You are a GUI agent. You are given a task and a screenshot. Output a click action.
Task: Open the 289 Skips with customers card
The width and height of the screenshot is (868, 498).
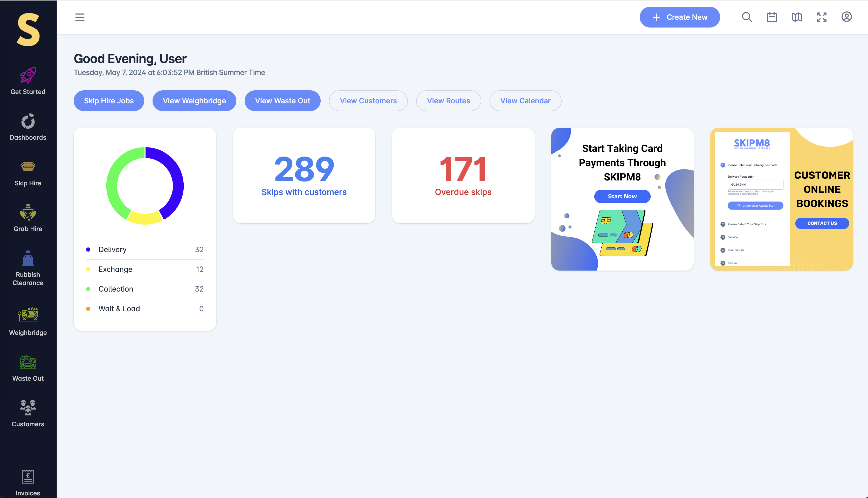click(x=304, y=176)
